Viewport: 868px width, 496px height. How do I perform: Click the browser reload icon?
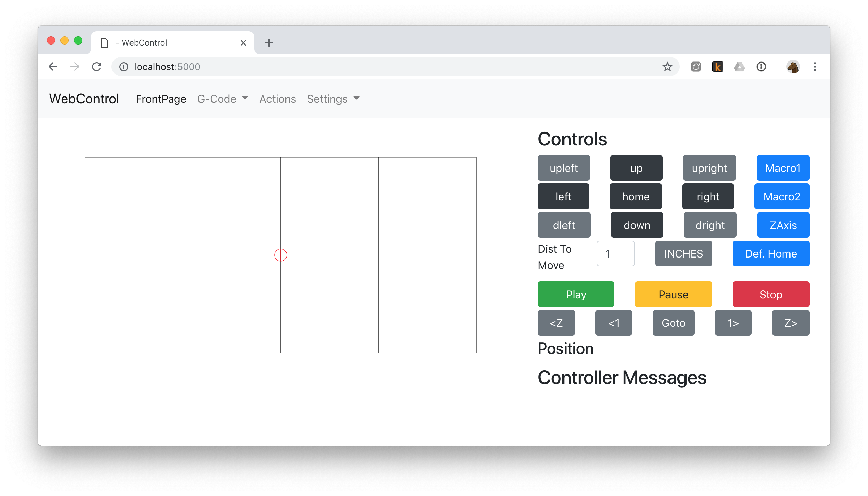click(97, 67)
